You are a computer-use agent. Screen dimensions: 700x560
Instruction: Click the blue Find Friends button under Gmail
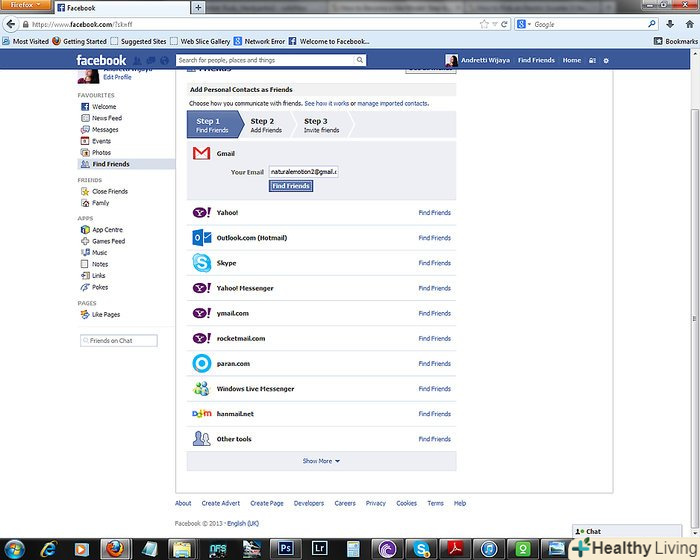tap(291, 186)
